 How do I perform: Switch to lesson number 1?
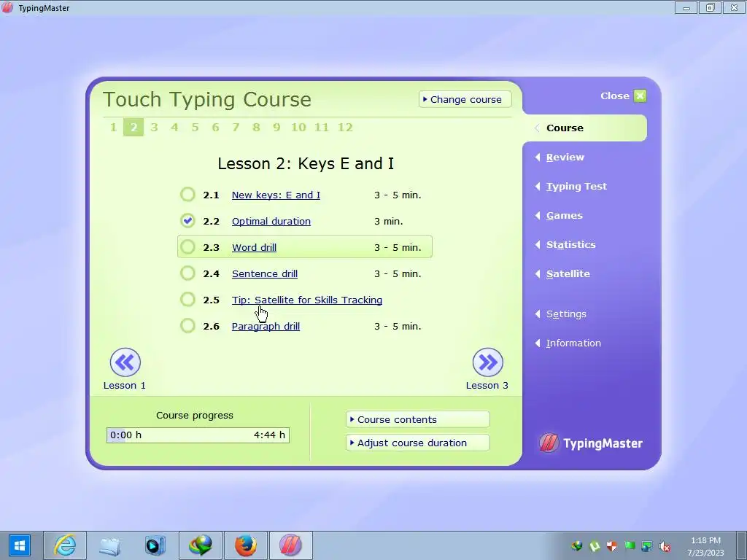point(113,127)
